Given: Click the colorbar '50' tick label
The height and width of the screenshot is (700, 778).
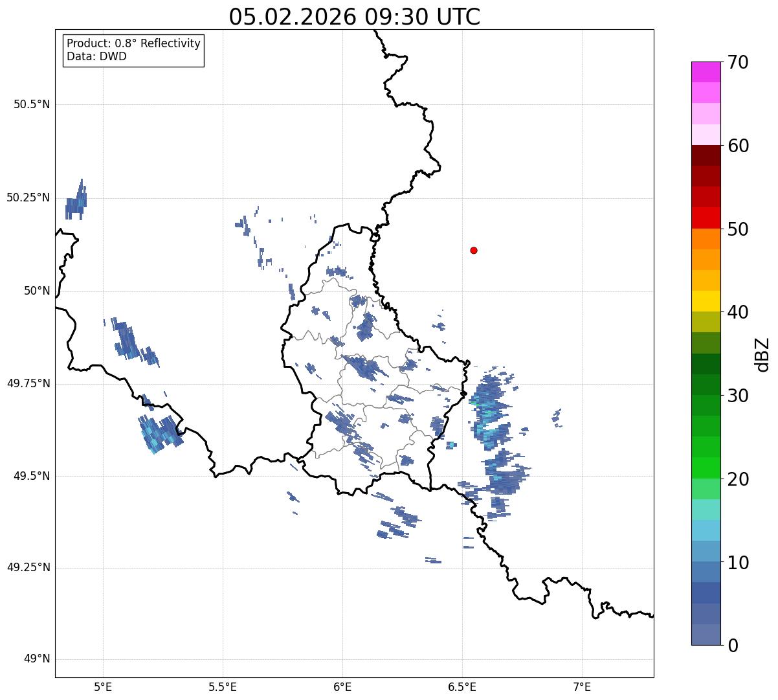Looking at the screenshot, I should 738,229.
